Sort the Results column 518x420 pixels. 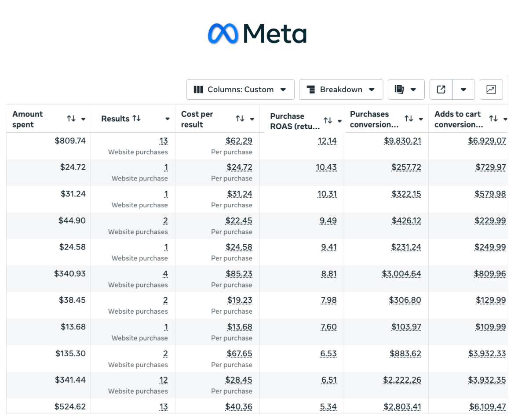point(136,119)
